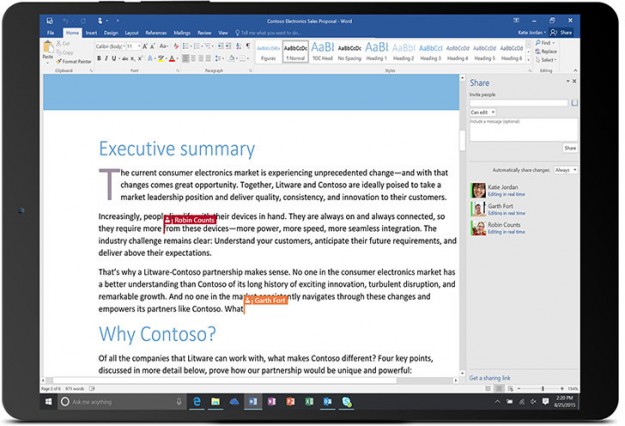The width and height of the screenshot is (625, 426).
Task: Open the Automatically share changes dropdown
Action: 565,170
